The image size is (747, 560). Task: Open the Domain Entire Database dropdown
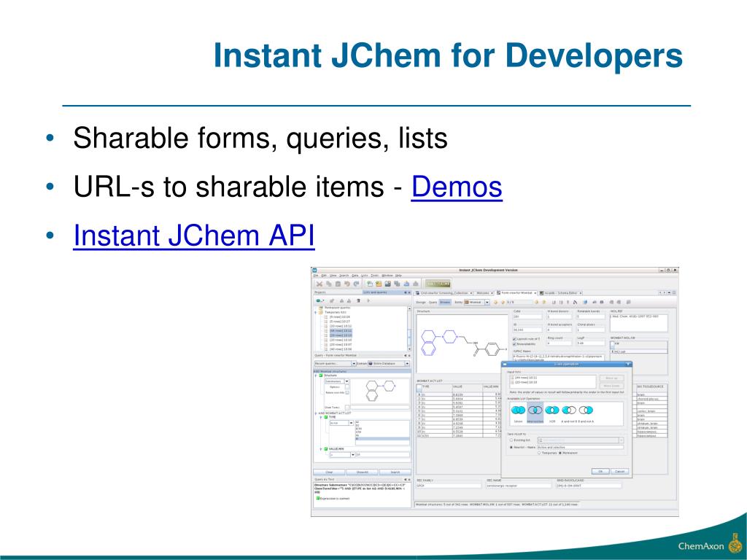pyautogui.click(x=388, y=363)
